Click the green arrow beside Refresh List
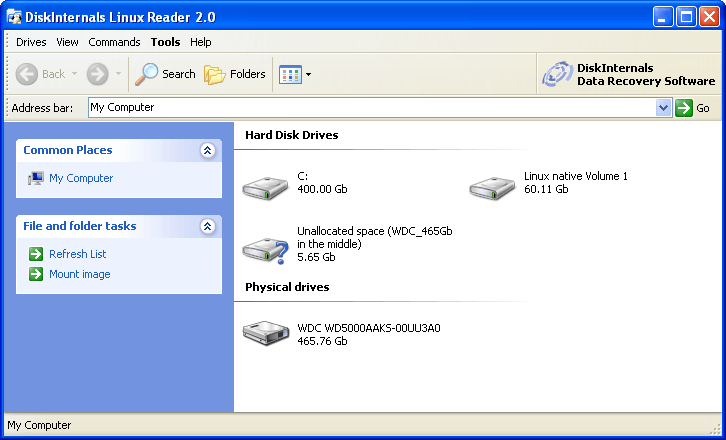Image resolution: width=726 pixels, height=440 pixels. 36,254
